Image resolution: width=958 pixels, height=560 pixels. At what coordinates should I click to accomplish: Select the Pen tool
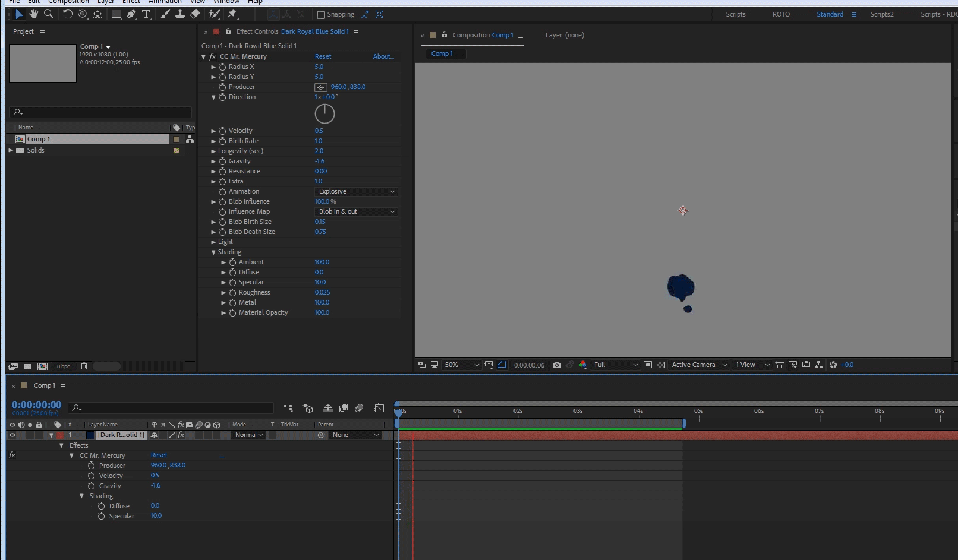(131, 14)
